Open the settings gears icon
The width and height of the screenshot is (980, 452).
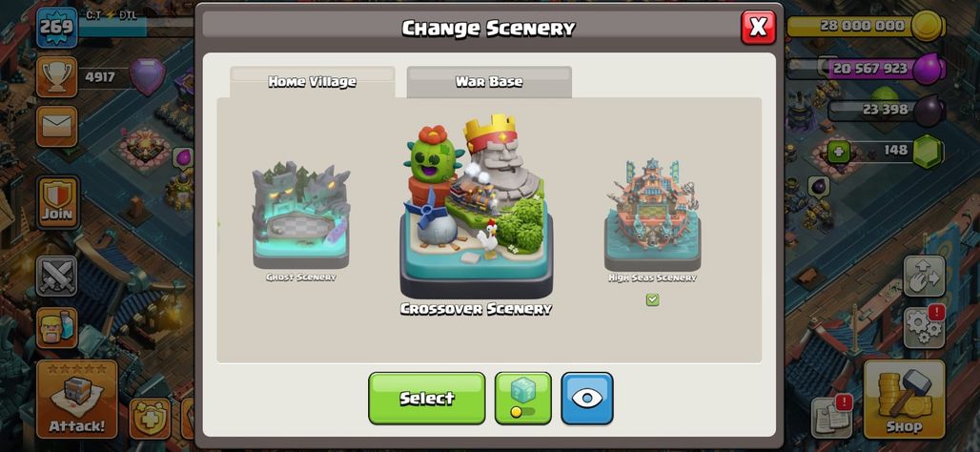925,326
